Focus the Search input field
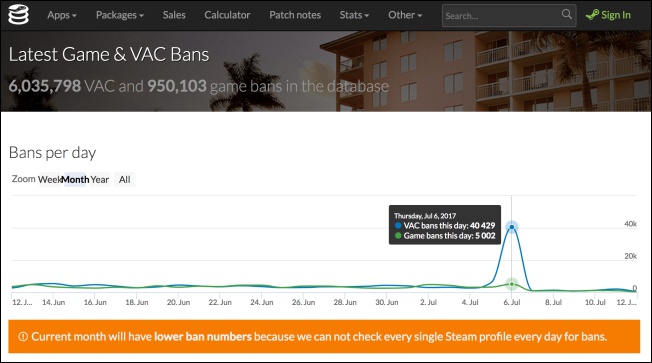Viewport: 652px width, 363px height. tap(502, 16)
